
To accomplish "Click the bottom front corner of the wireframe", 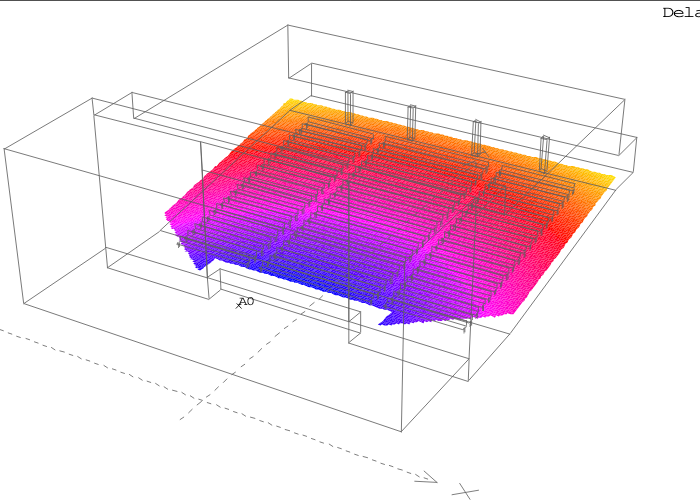I will (x=402, y=431).
